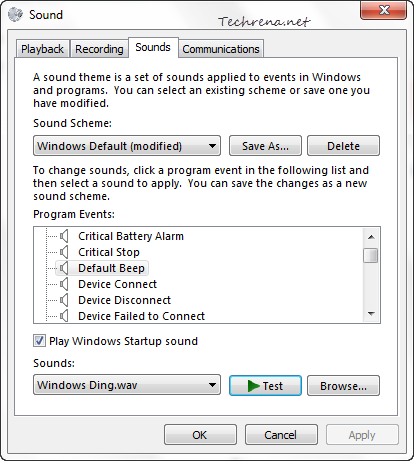This screenshot has width=414, height=461.
Task: Browse for a sound file
Action: 343,386
